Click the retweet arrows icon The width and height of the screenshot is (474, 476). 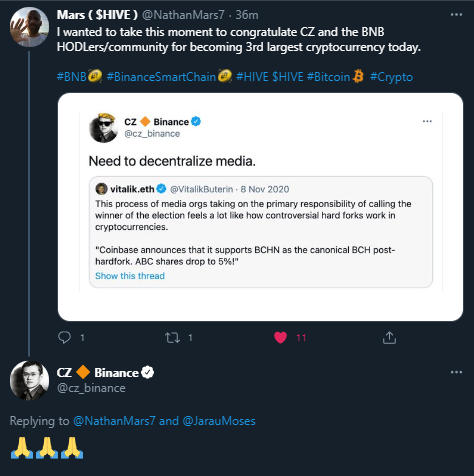click(173, 338)
